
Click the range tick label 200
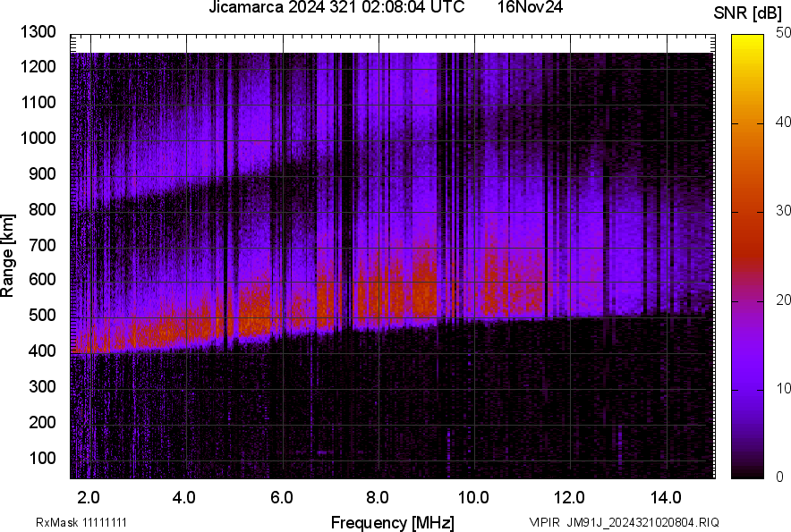point(42,423)
